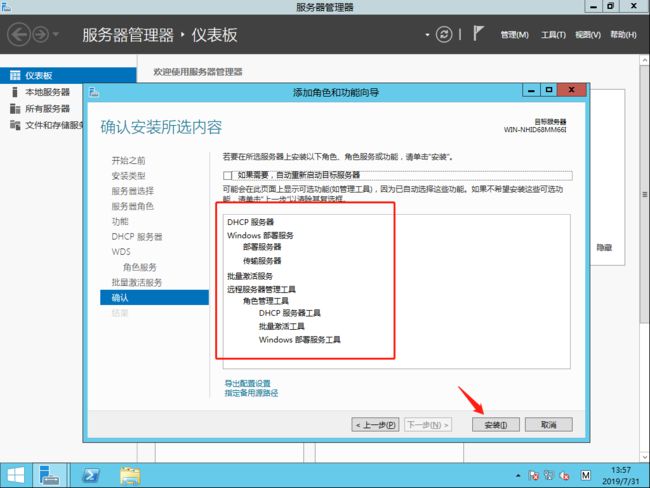Screen dimensions: 650x488
Task: Go to 批量激活服务 wizard step
Action: pyautogui.click(x=137, y=282)
